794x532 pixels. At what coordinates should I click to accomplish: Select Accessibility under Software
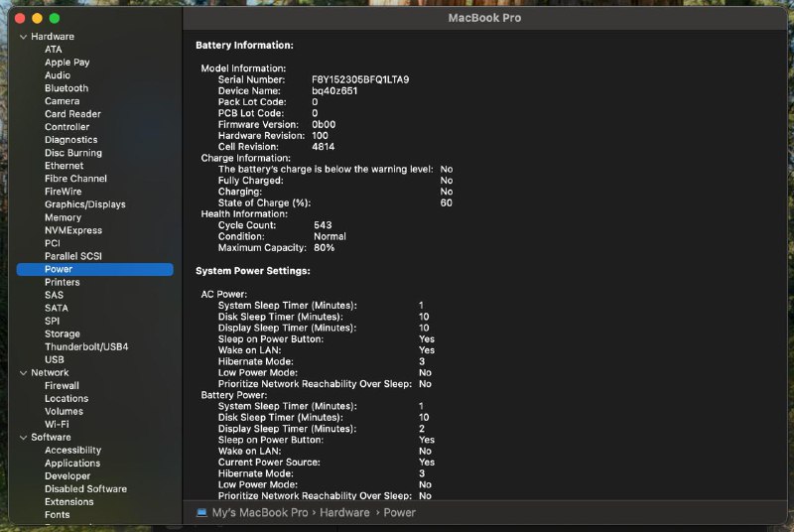(x=72, y=451)
